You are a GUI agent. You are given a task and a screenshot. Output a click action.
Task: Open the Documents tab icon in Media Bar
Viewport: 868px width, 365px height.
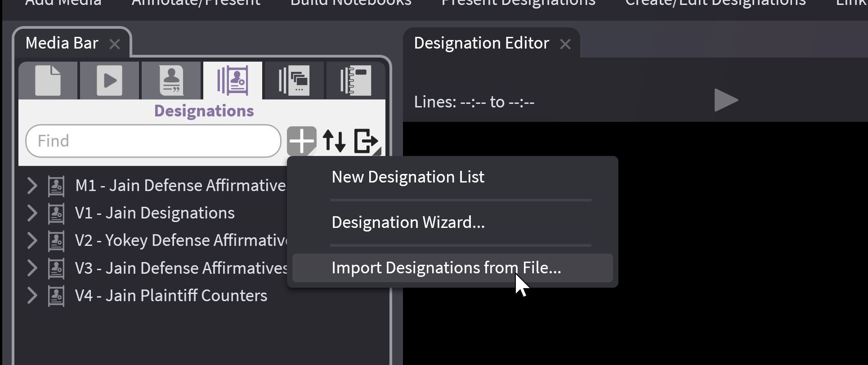pos(48,80)
